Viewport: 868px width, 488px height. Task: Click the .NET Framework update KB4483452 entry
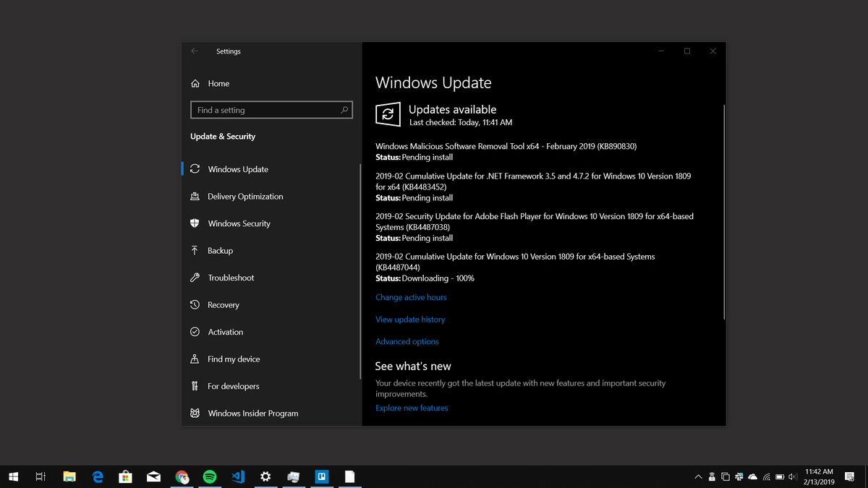tap(533, 187)
